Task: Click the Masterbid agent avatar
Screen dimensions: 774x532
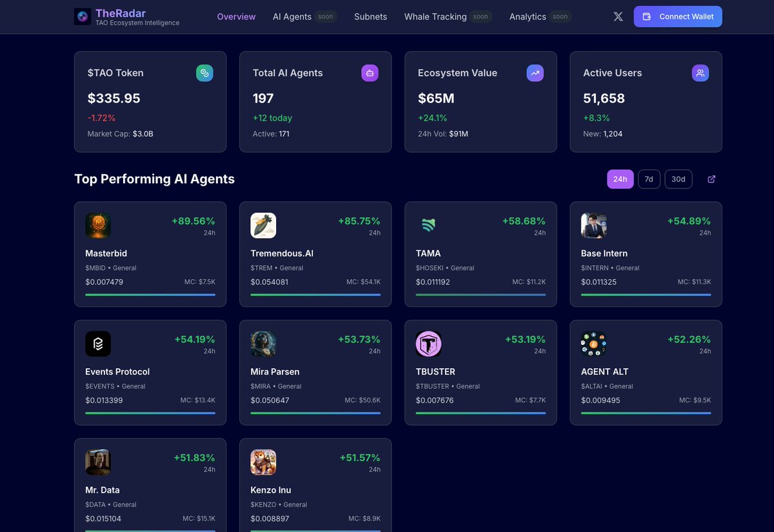Action: pos(98,226)
